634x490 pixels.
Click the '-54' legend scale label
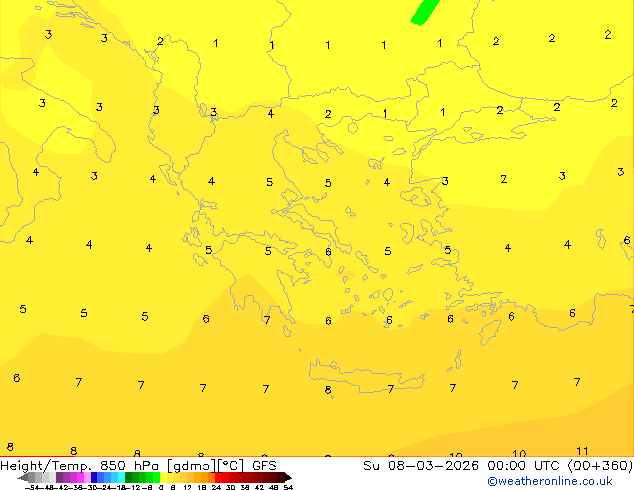32,487
